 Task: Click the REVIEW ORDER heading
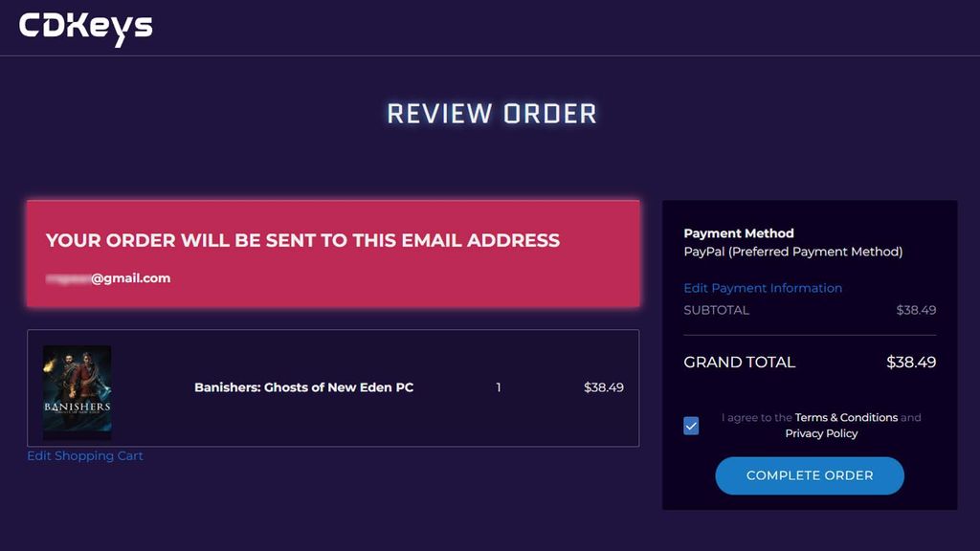490,114
